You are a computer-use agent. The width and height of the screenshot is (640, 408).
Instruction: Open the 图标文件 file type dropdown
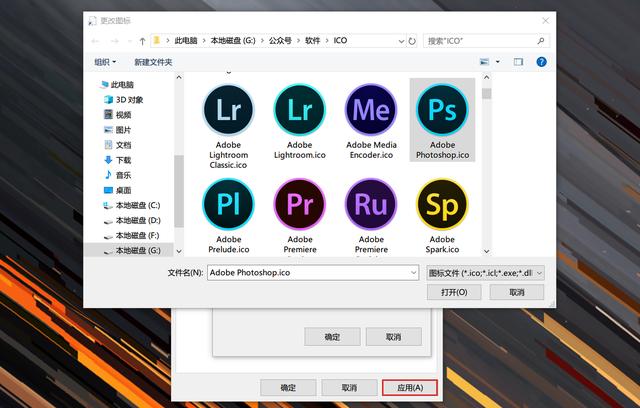(x=485, y=273)
